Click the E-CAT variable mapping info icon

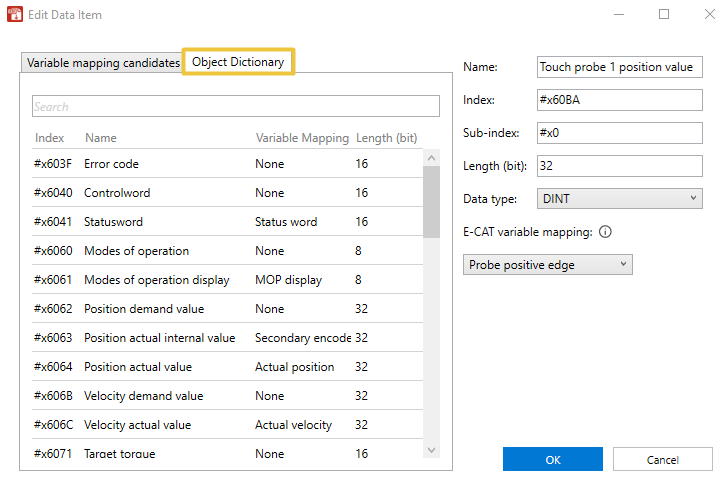point(605,232)
